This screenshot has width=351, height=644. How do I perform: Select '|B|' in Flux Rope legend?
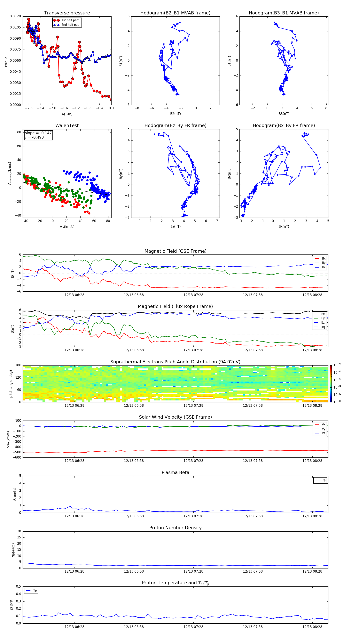tap(320, 327)
